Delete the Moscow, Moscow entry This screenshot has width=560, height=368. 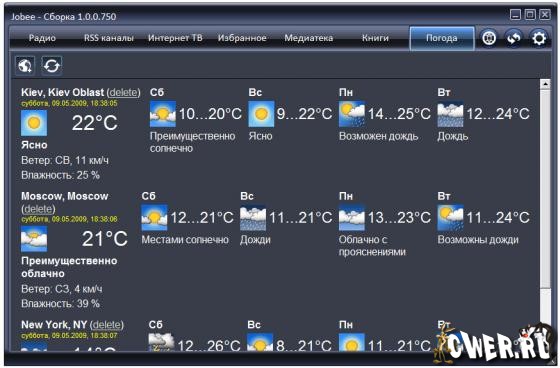[38, 209]
